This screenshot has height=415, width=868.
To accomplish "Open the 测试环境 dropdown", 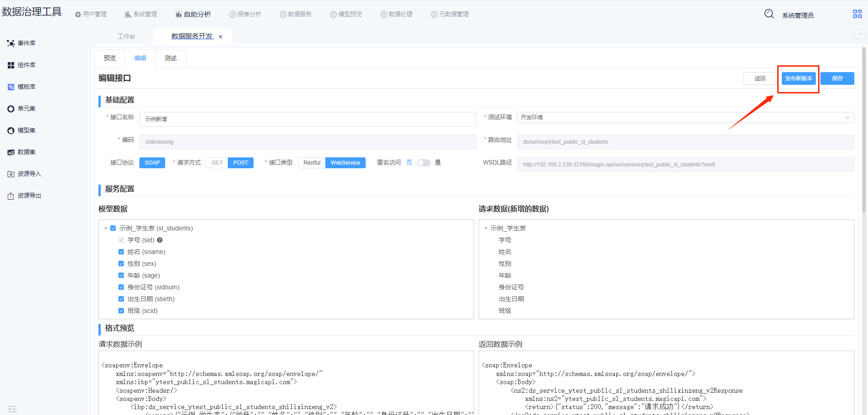I will 685,117.
